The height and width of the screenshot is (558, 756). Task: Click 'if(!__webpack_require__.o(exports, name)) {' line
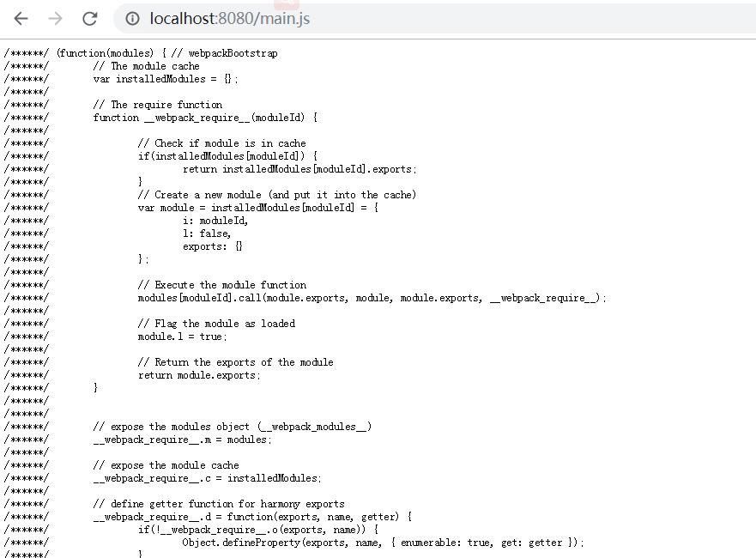pos(258,530)
